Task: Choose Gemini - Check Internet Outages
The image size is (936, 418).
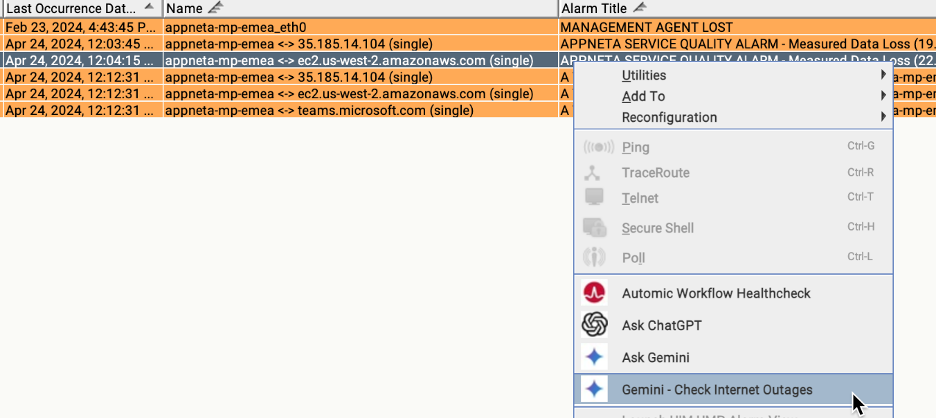Action: pyautogui.click(x=716, y=390)
